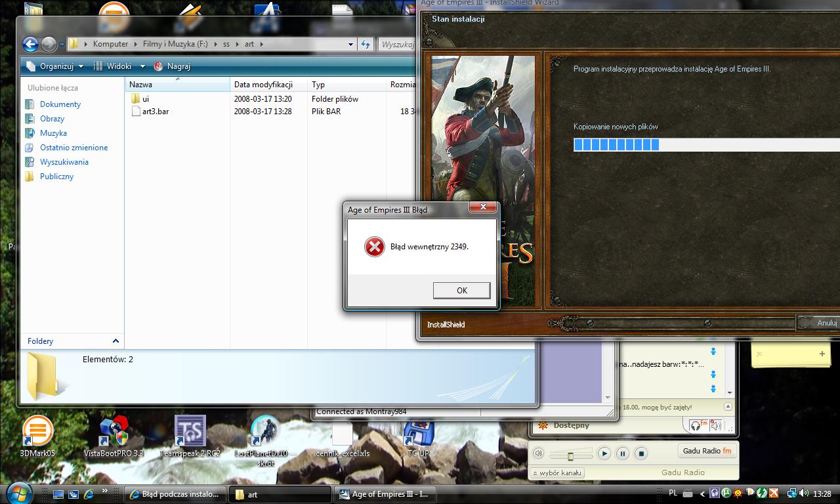The width and height of the screenshot is (840, 504).
Task: Show hidden system tray icons
Action: (x=703, y=493)
